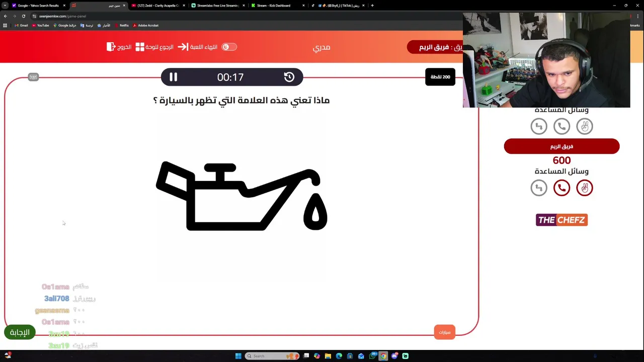Open Microsoft Store from the taskbar

tap(350, 356)
